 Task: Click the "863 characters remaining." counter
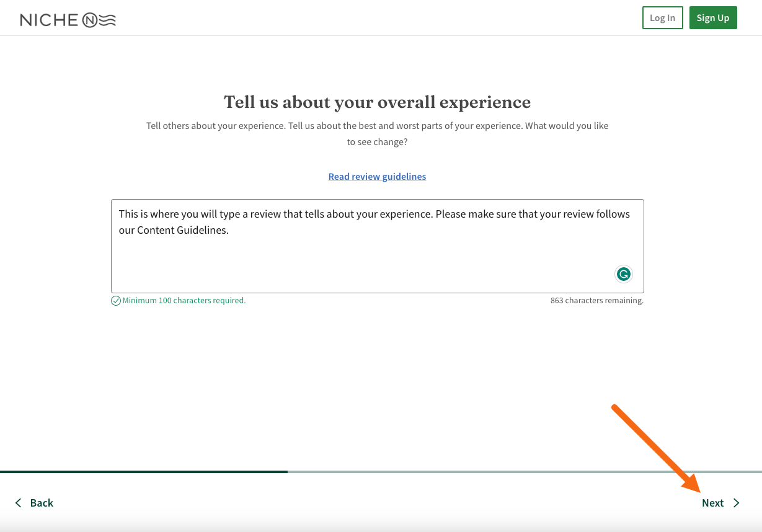pyautogui.click(x=597, y=301)
